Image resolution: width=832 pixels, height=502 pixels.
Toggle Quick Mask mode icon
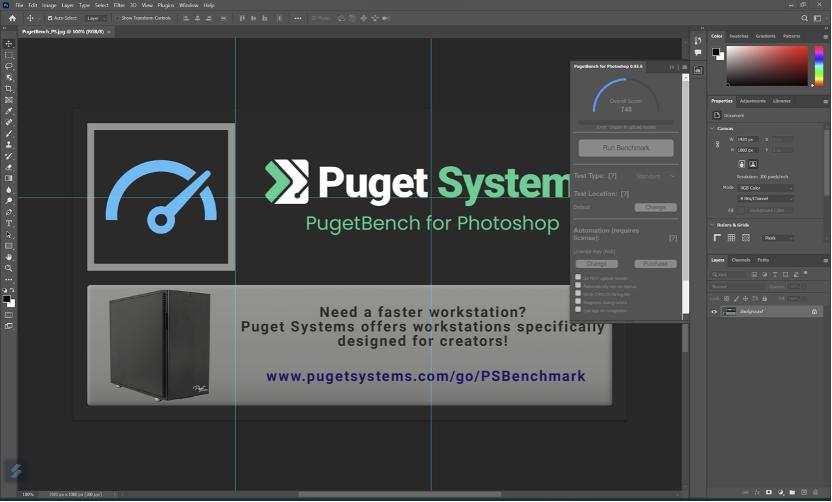click(8, 315)
